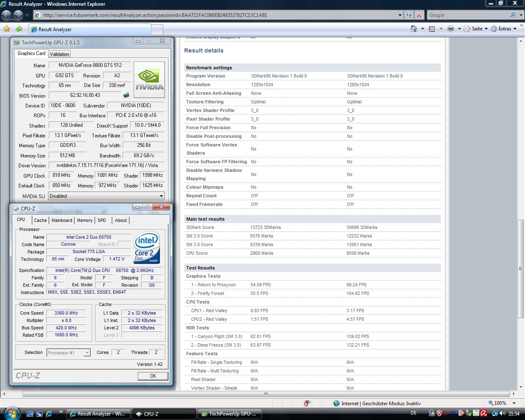Click the popup blocker status bar icon
The height and width of the screenshot is (420, 525).
click(307, 403)
